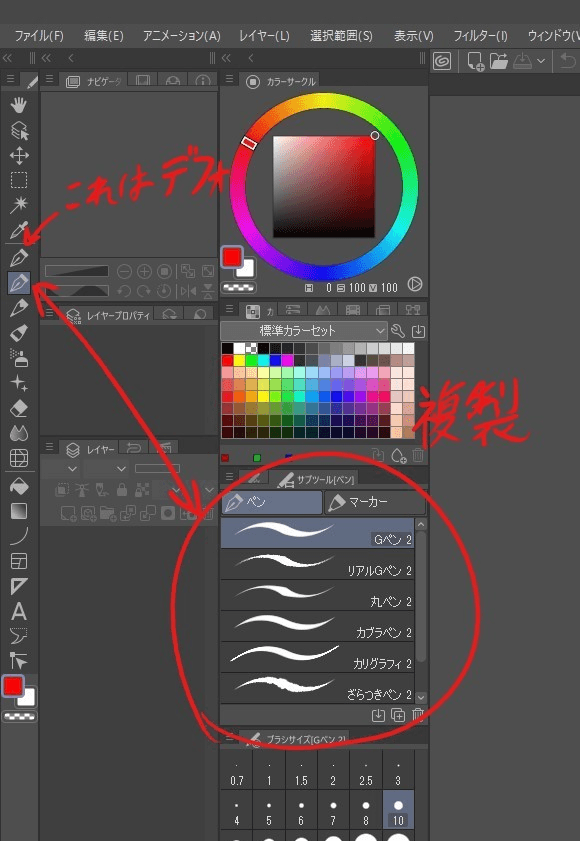Toggle set as draft layer
This screenshot has height=841, width=580.
[102, 489]
